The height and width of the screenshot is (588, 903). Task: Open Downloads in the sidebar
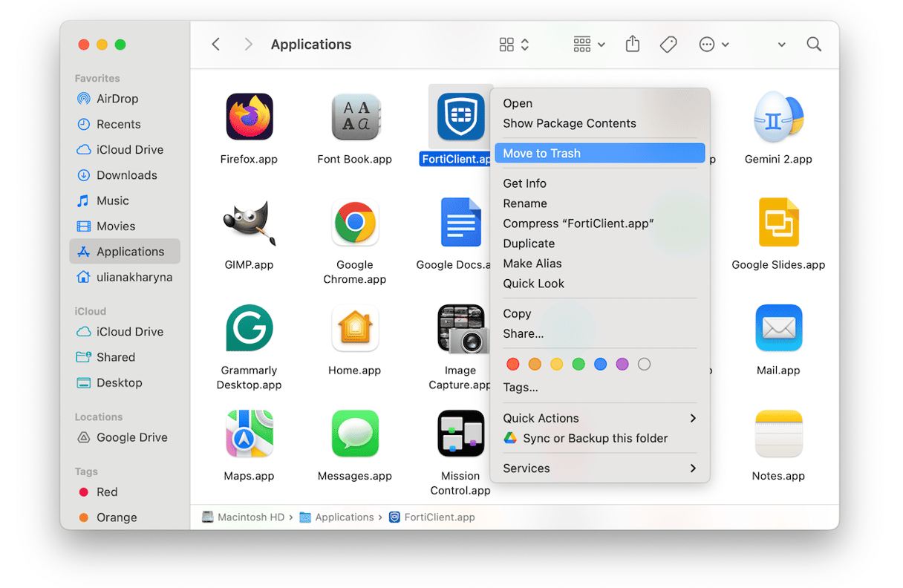pyautogui.click(x=126, y=175)
